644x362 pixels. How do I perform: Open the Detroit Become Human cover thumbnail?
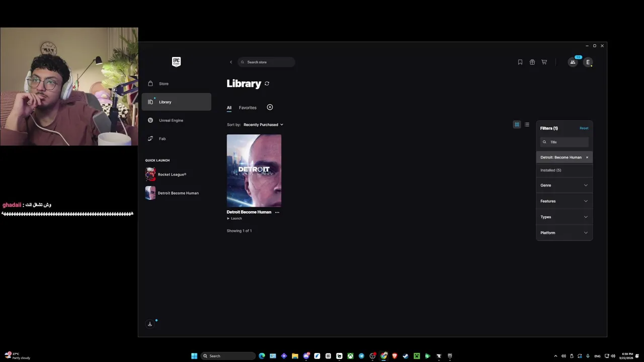[254, 170]
